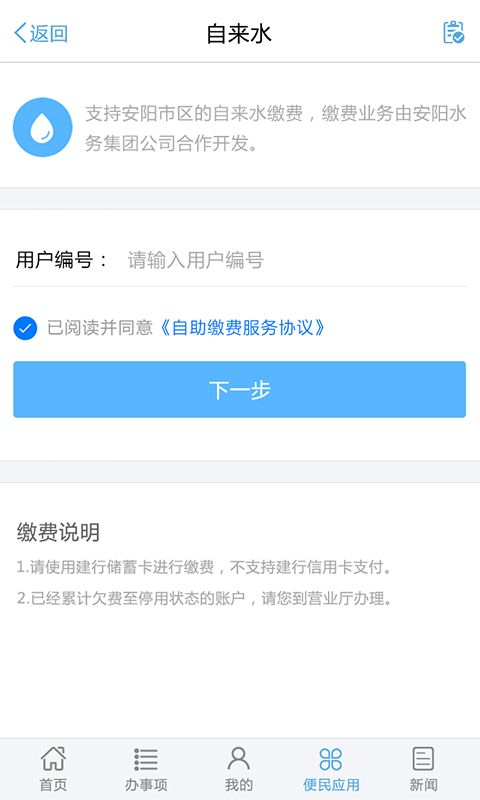Screen dimensions: 480x800
Task: Open the 《自助缴费服务协议》 link
Action: click(242, 328)
